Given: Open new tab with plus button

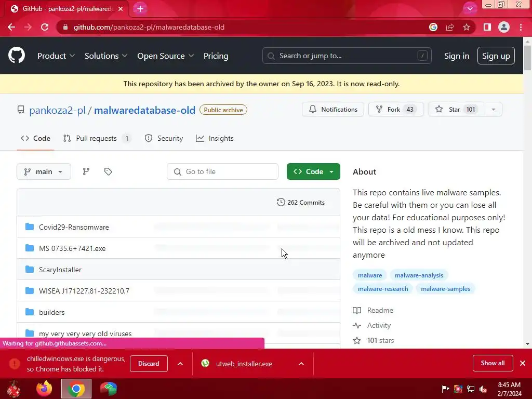Looking at the screenshot, I should click(x=140, y=9).
